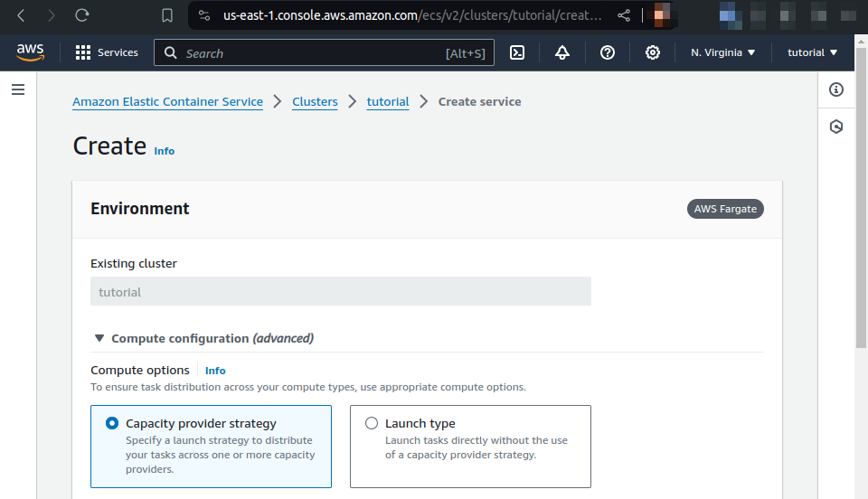Click the page vertical scrollbar
The image size is (868, 499).
[x=861, y=198]
